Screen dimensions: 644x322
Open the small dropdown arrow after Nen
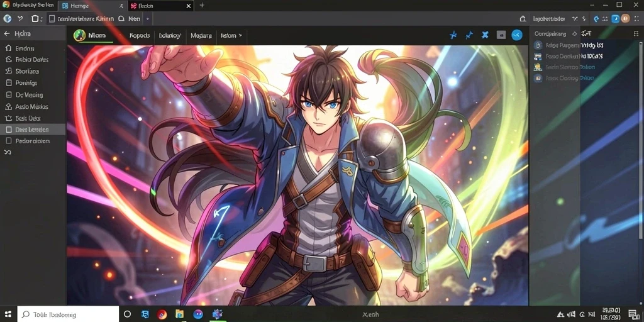pos(147,18)
